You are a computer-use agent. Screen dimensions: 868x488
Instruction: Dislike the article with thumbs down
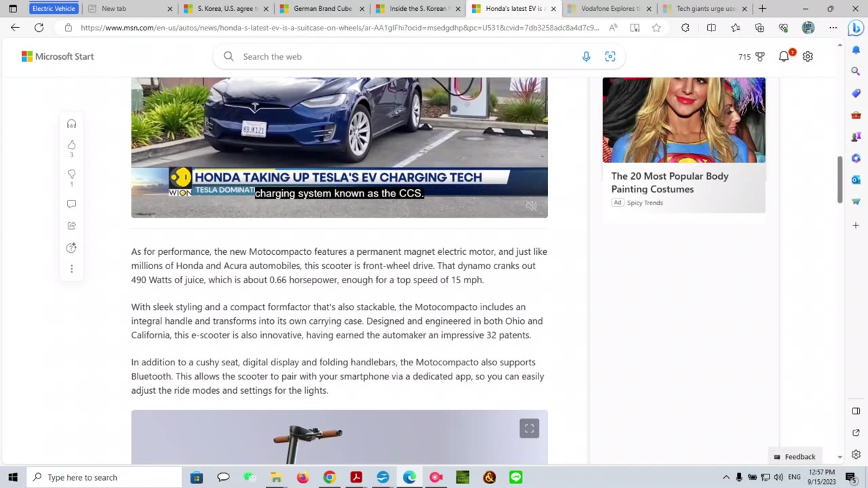[71, 174]
